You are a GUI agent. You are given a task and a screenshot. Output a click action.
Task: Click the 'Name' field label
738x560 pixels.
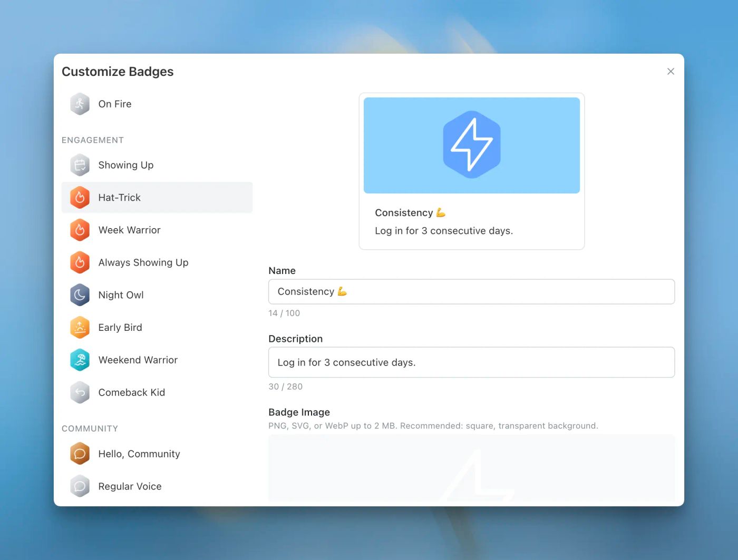click(x=282, y=271)
